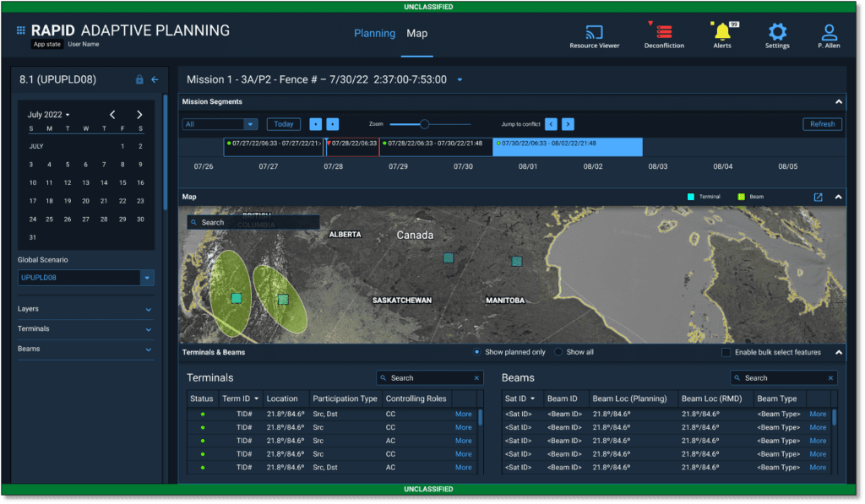This screenshot has width=865, height=504.
Task: Enable bulk select features checkbox
Action: coord(726,352)
